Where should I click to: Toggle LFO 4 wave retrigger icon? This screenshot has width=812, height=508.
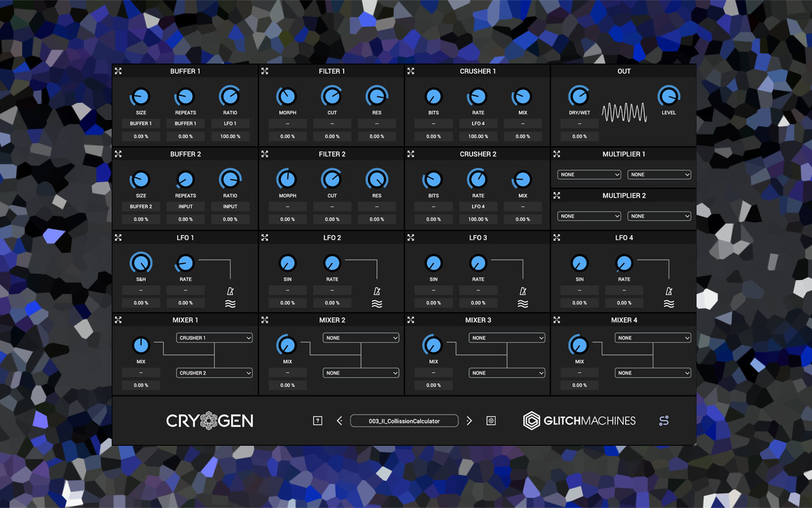(669, 304)
